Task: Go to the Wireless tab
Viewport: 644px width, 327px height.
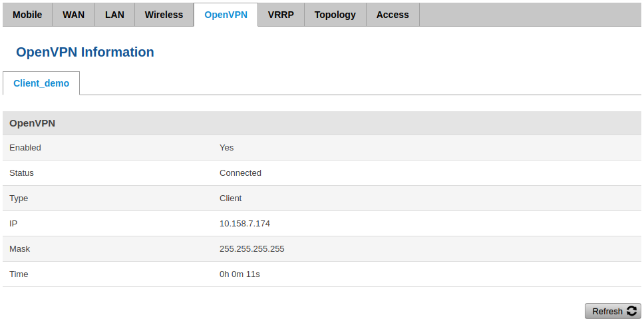Action: pyautogui.click(x=164, y=15)
